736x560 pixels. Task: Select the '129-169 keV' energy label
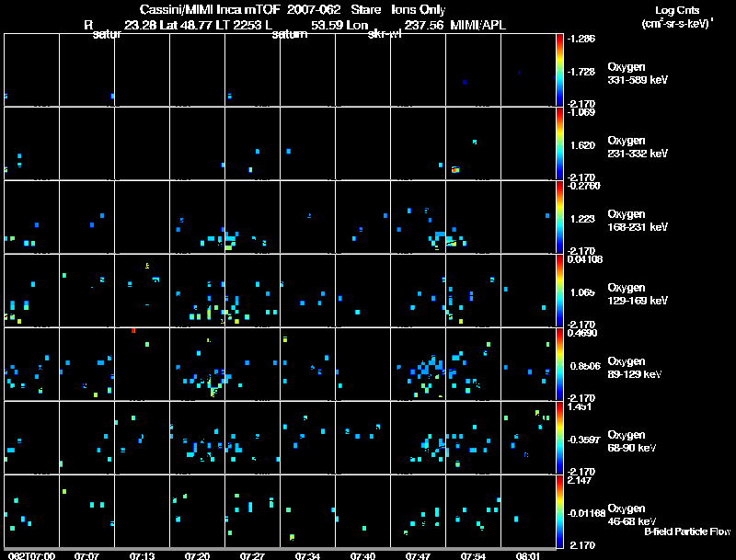(638, 301)
